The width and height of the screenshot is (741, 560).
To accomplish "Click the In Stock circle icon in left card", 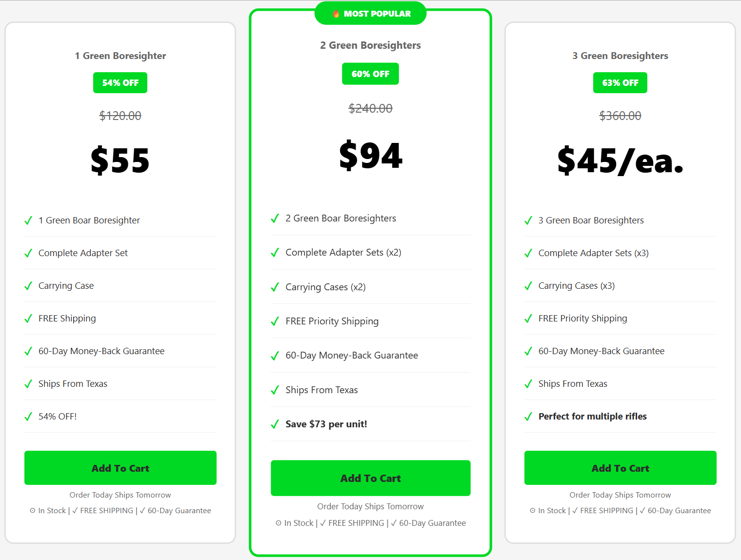I will tap(33, 511).
